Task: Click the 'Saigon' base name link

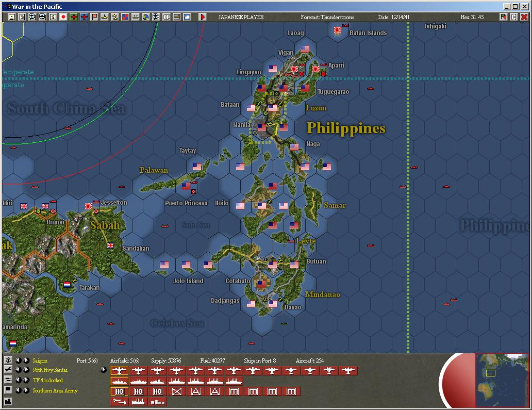Action: 40,360
